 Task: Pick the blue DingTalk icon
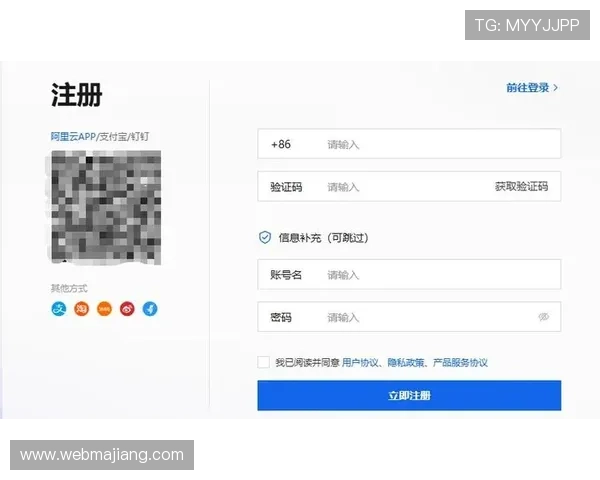tap(150, 309)
